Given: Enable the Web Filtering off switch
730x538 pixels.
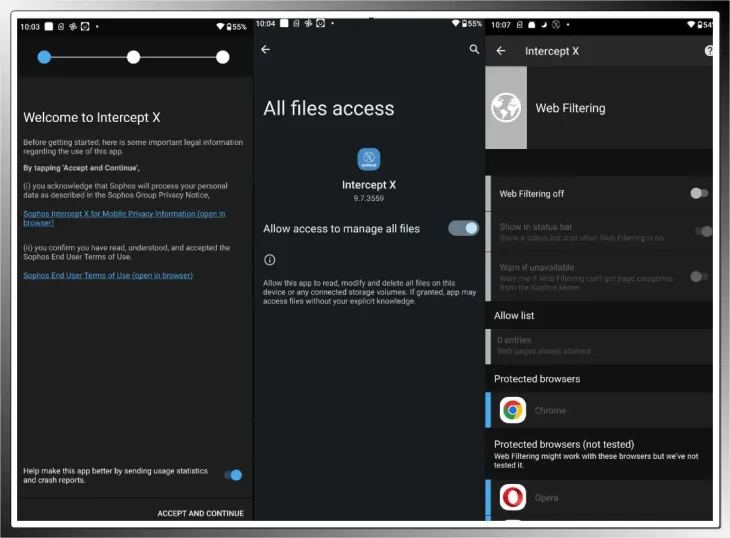Looking at the screenshot, I should click(699, 193).
